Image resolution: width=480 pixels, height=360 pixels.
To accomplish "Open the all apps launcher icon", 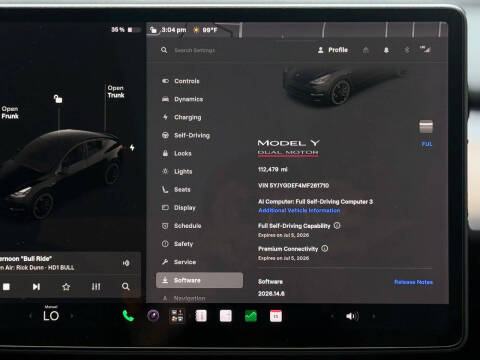I will [177, 316].
